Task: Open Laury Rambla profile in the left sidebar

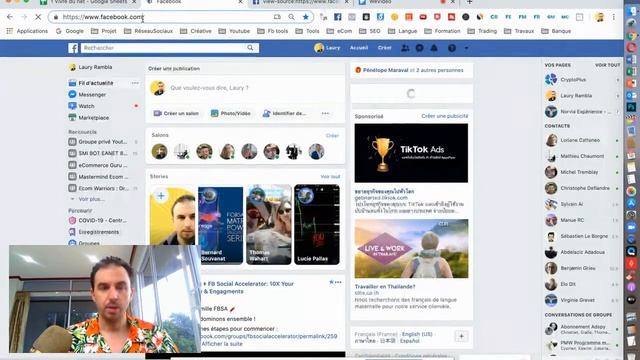Action: click(x=91, y=67)
